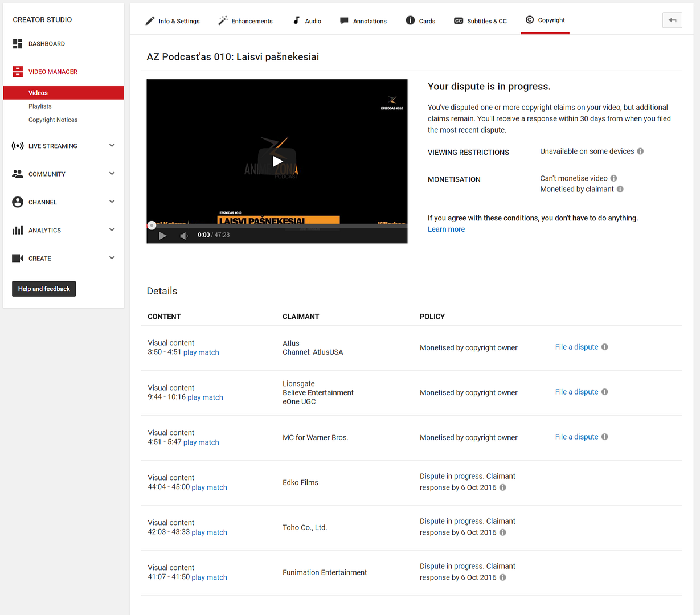Select the Copyright tab
The width and height of the screenshot is (700, 615).
(545, 20)
